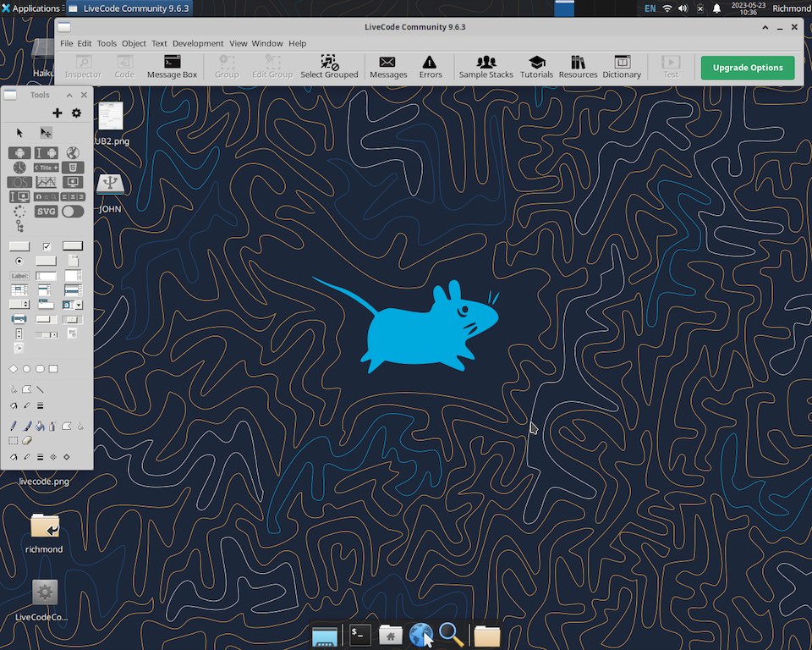Select the Run (browse) pointer tool
Image resolution: width=812 pixels, height=650 pixels.
pyautogui.click(x=19, y=133)
